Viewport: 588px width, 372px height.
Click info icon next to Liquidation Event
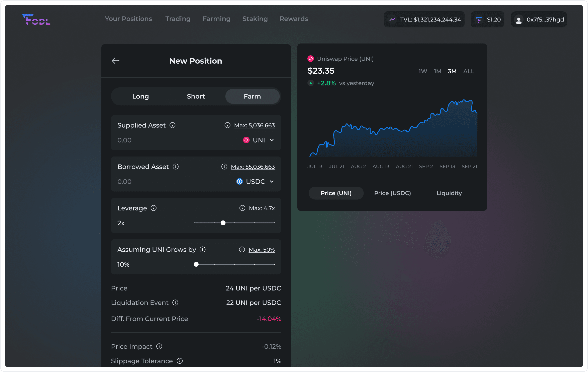[x=175, y=303]
